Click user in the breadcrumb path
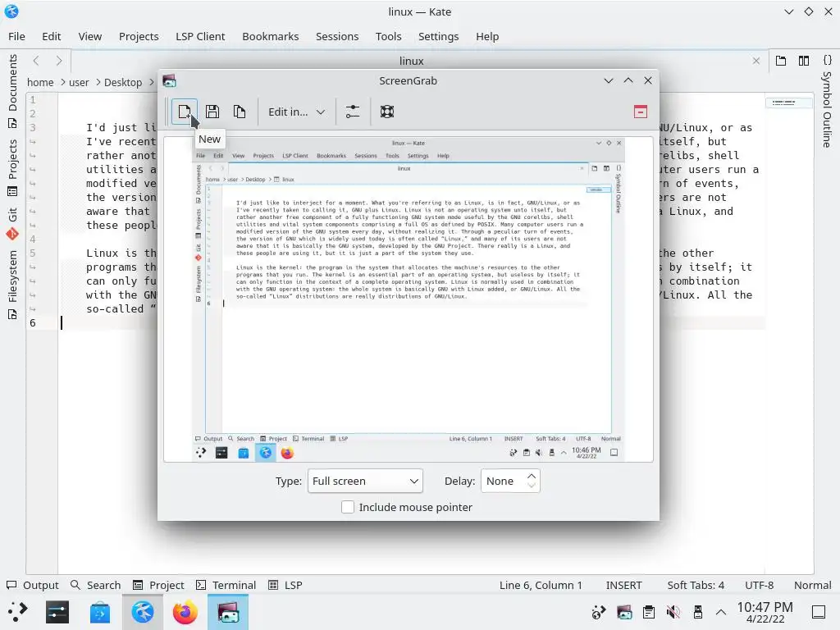Image resolution: width=840 pixels, height=630 pixels. [x=79, y=82]
